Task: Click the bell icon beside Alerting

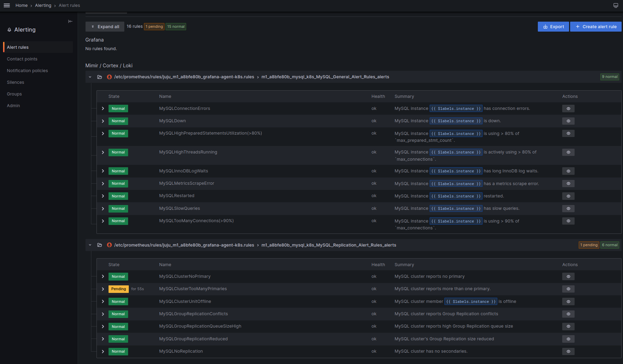Action: (9, 30)
